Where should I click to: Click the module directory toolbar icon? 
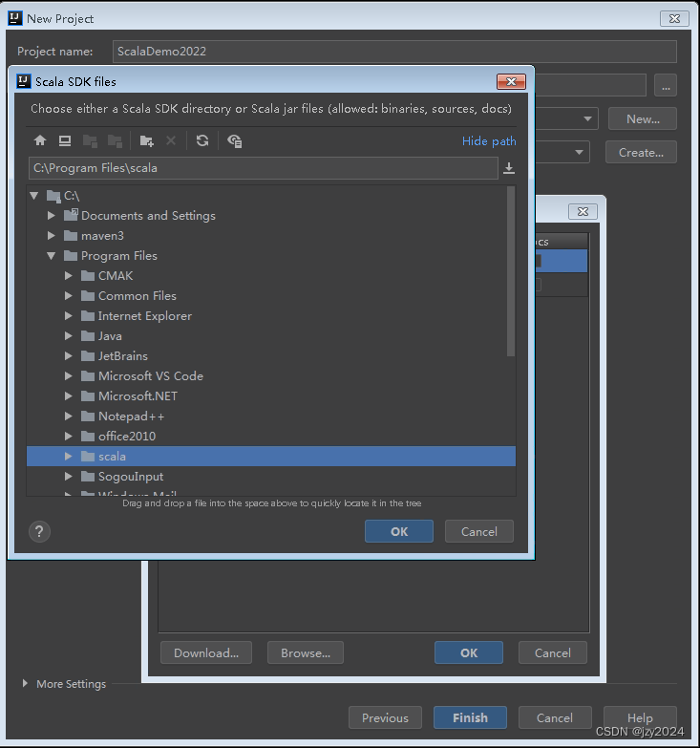[x=115, y=140]
